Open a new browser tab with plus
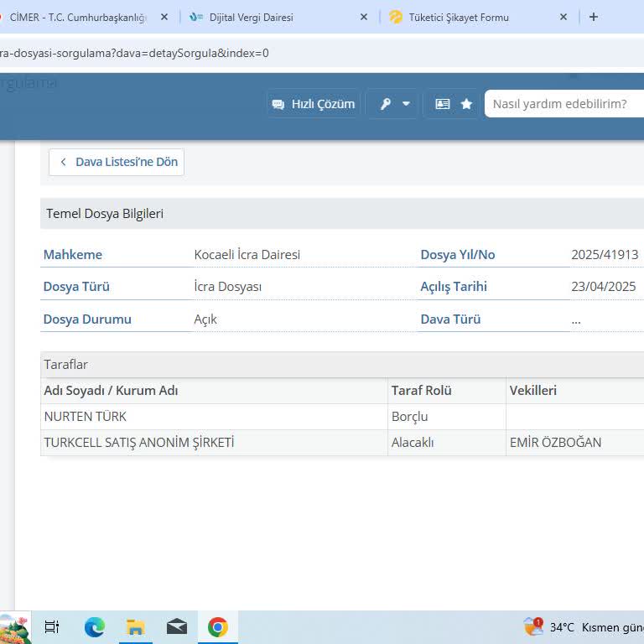644x644 pixels. point(594,17)
